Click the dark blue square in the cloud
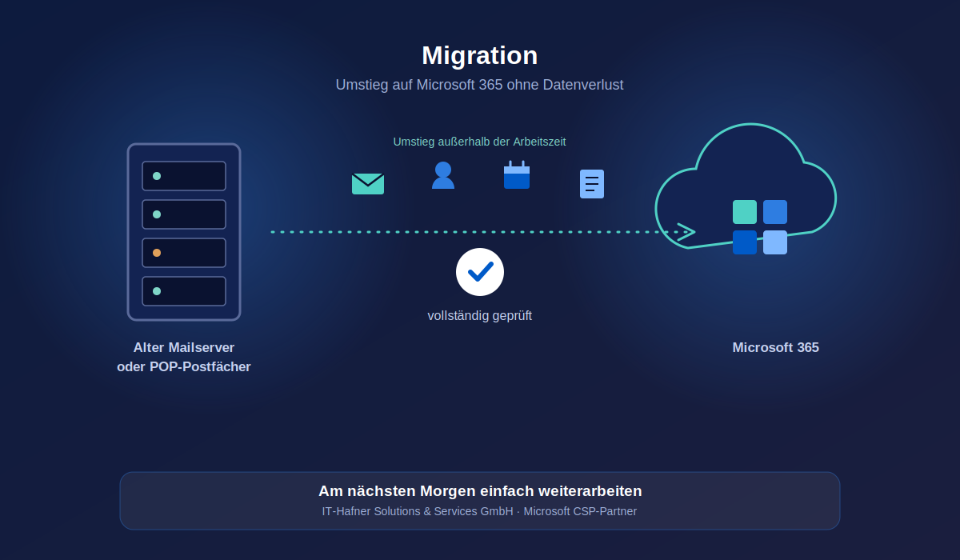Screen dimensions: 960x560 tap(745, 242)
